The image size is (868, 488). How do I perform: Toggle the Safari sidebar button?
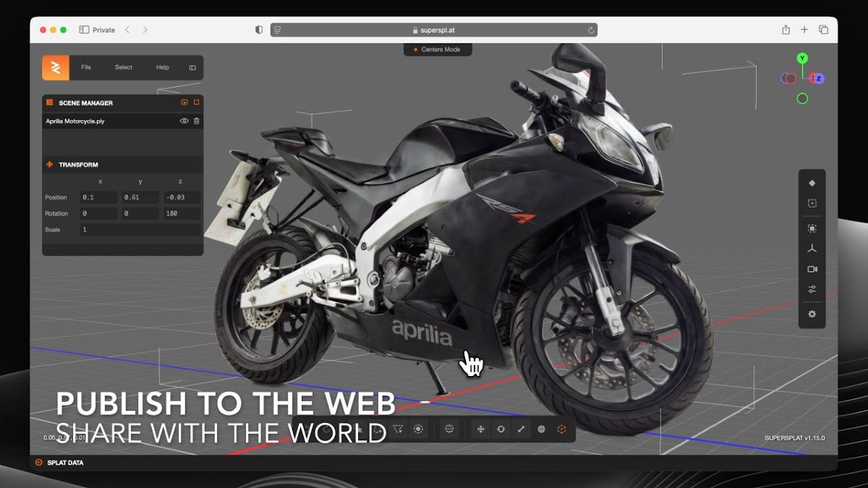tap(84, 30)
